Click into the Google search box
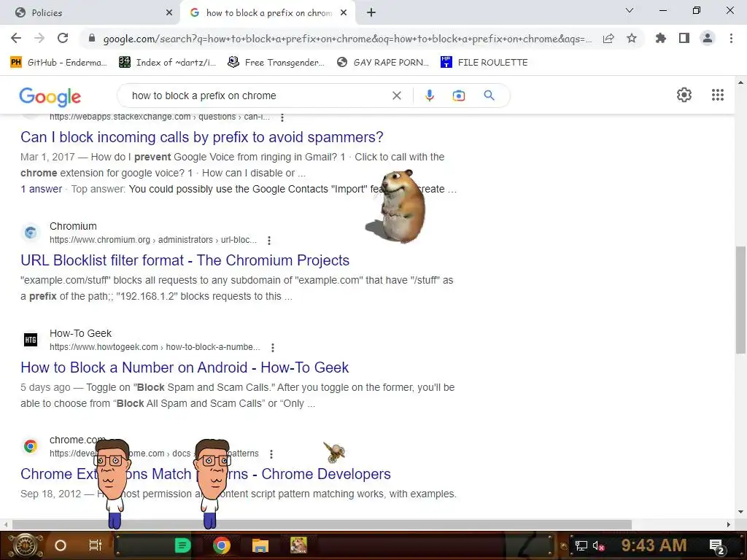The image size is (747, 560). (x=258, y=96)
